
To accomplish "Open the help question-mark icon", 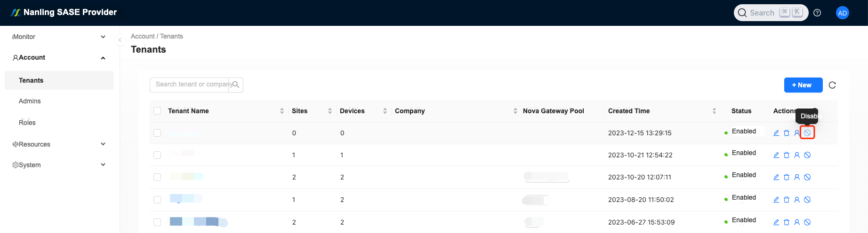I will point(817,13).
